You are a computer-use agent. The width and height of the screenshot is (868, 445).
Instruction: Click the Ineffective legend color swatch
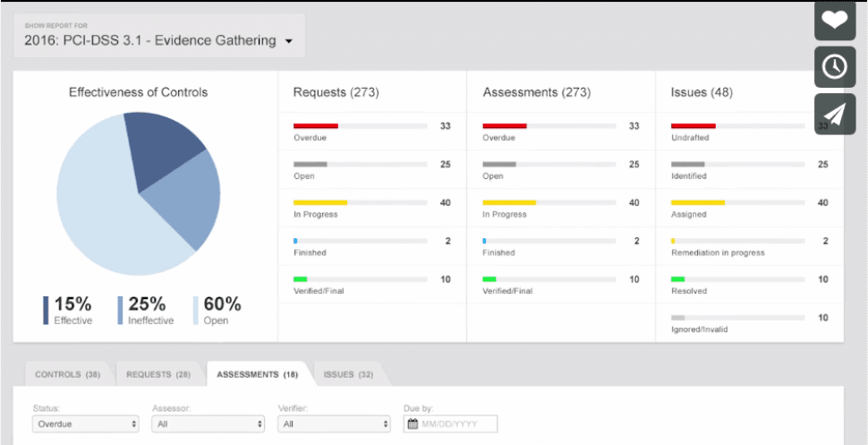tap(120, 311)
